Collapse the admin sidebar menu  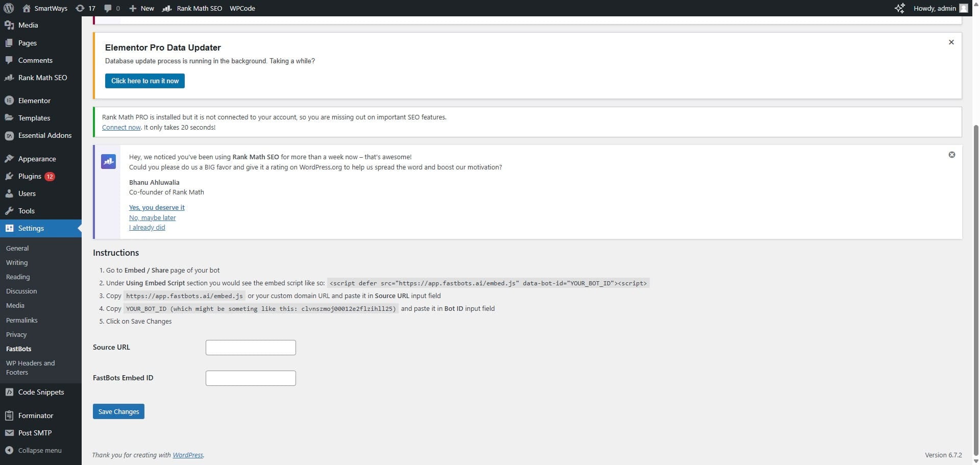tap(9, 450)
